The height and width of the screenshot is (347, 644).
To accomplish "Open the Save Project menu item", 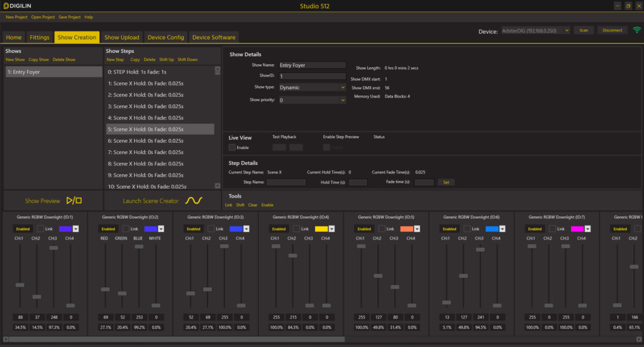I will [x=69, y=17].
